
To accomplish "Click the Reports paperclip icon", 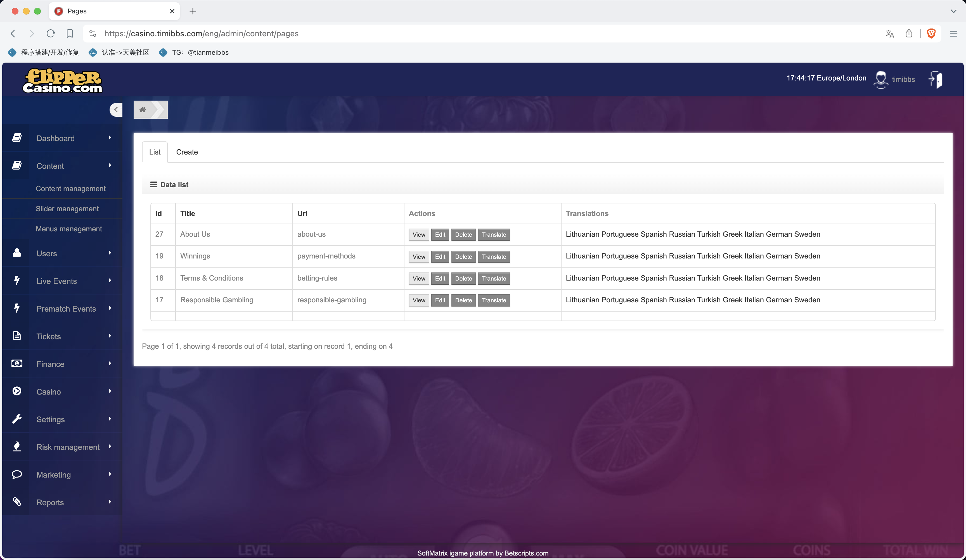I will click(16, 501).
